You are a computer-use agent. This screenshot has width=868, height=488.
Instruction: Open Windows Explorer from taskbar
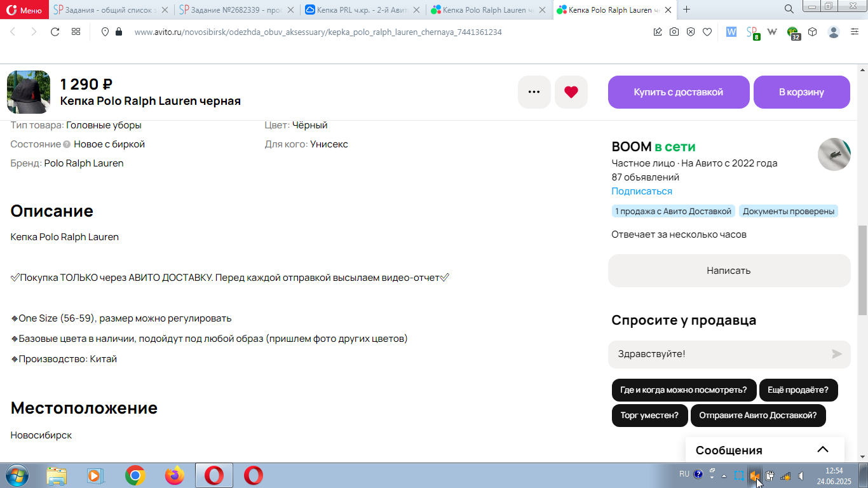57,475
